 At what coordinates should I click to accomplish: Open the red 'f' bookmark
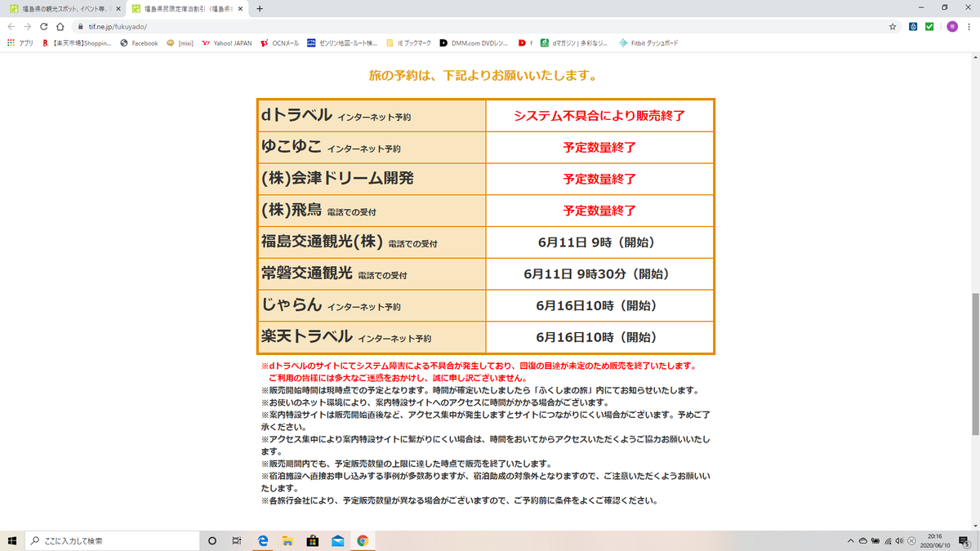click(x=525, y=43)
